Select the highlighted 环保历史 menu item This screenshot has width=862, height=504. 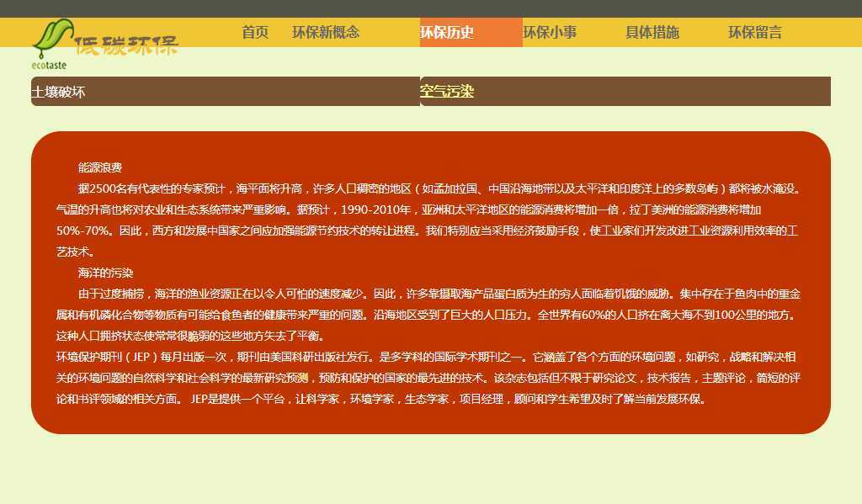coord(447,33)
